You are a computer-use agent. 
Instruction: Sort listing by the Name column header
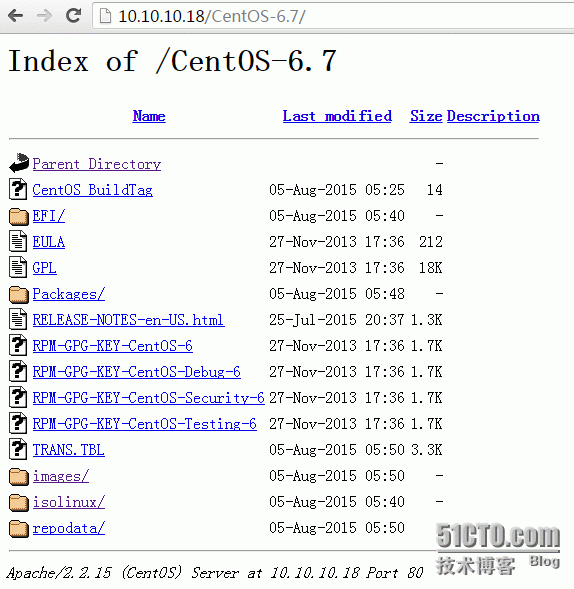(x=149, y=116)
